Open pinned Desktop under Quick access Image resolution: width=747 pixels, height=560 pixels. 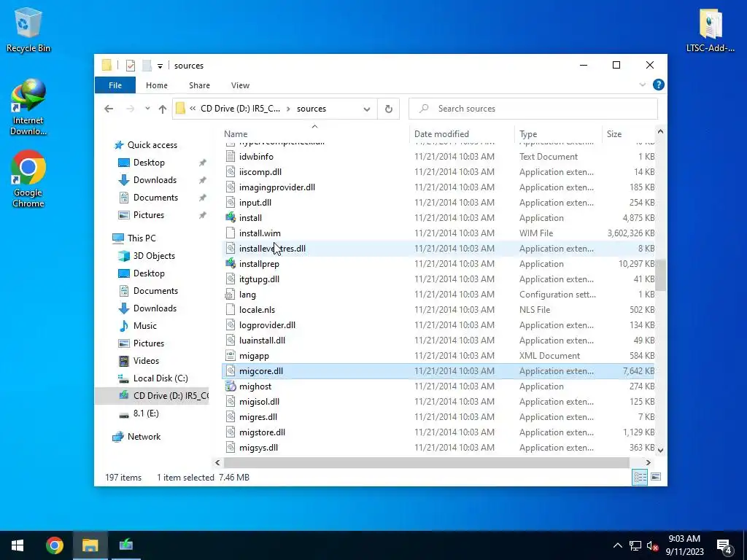[149, 163]
